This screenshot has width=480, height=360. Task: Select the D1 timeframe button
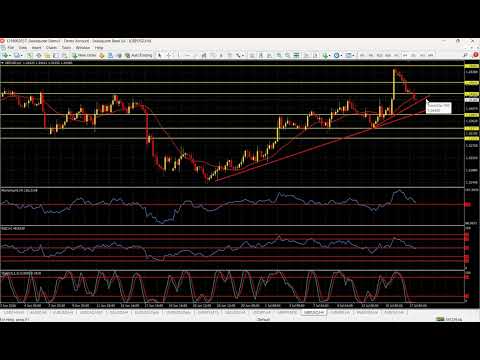point(413,55)
